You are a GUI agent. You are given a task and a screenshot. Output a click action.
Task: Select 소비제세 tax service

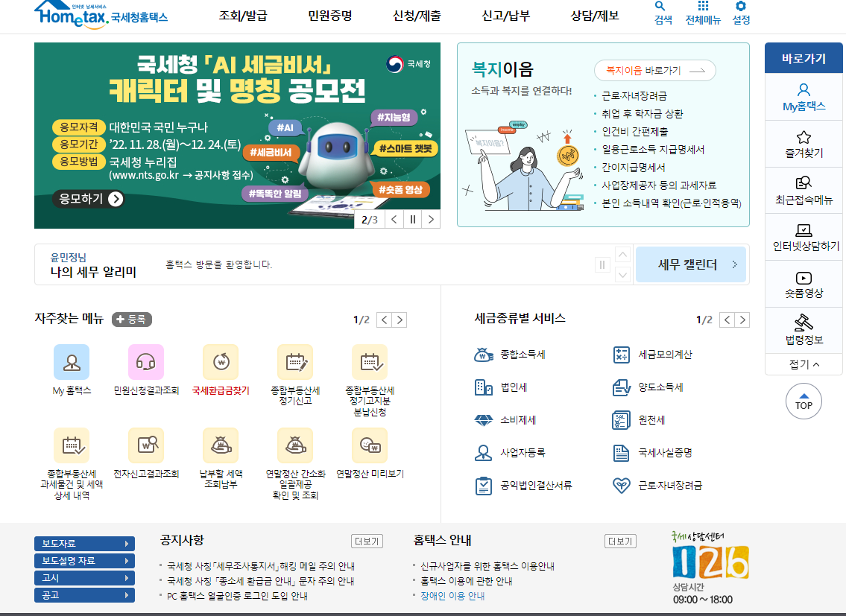(x=505, y=420)
